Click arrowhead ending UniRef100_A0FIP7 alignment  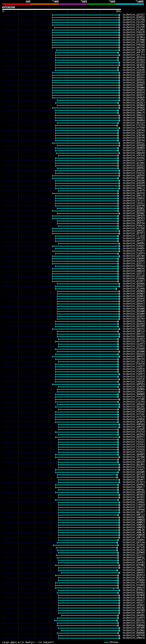pos(118,53)
